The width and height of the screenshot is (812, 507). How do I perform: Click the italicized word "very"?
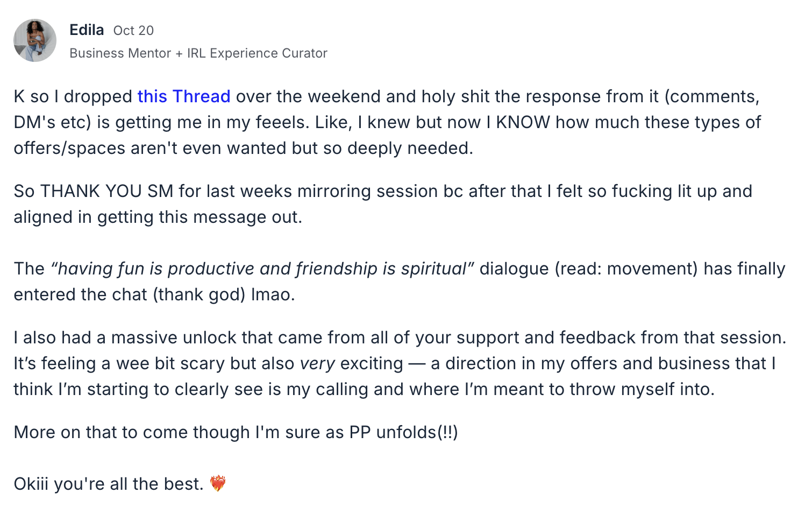317,363
